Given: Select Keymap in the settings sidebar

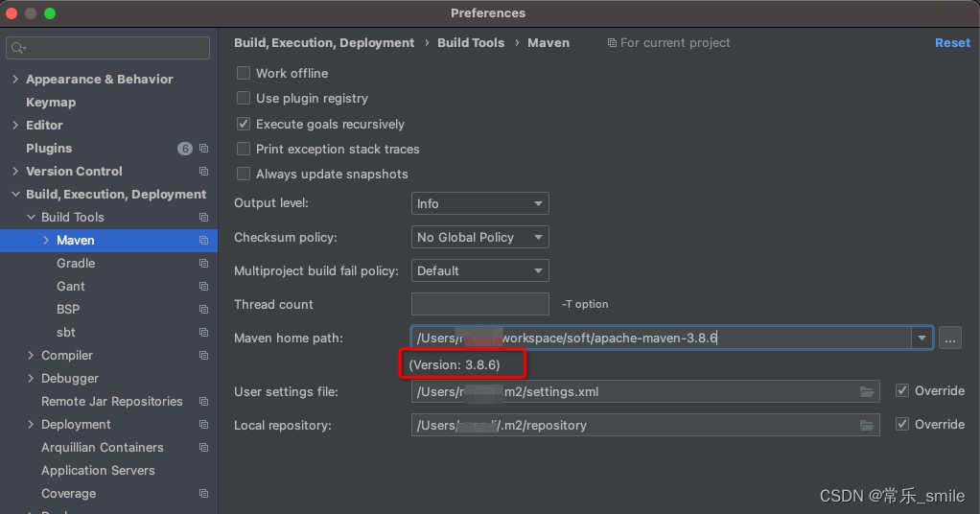Looking at the screenshot, I should click(x=51, y=103).
